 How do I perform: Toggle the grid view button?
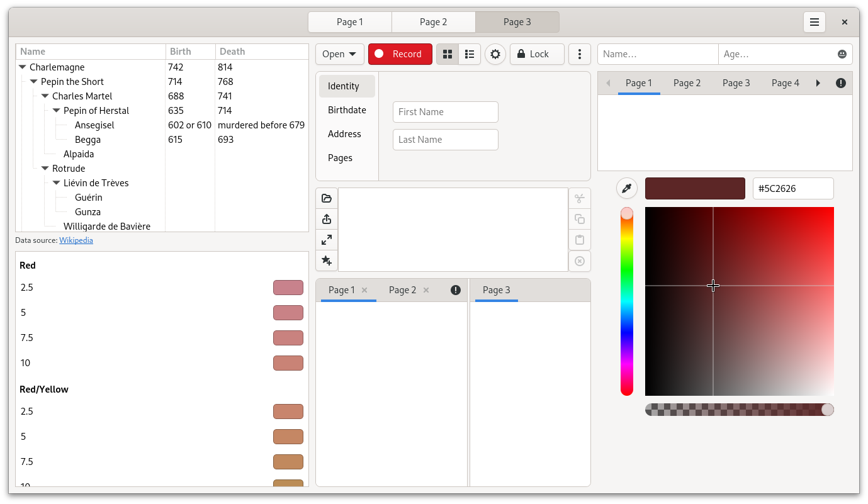(x=448, y=54)
